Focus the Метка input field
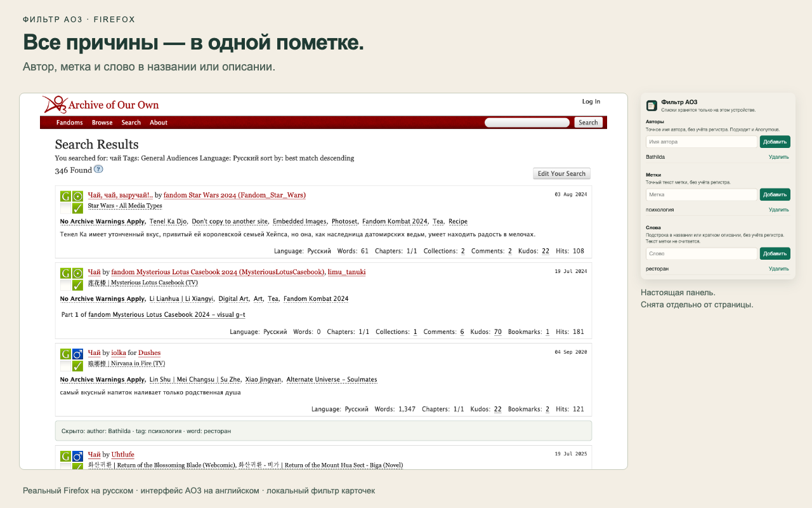 pyautogui.click(x=702, y=194)
